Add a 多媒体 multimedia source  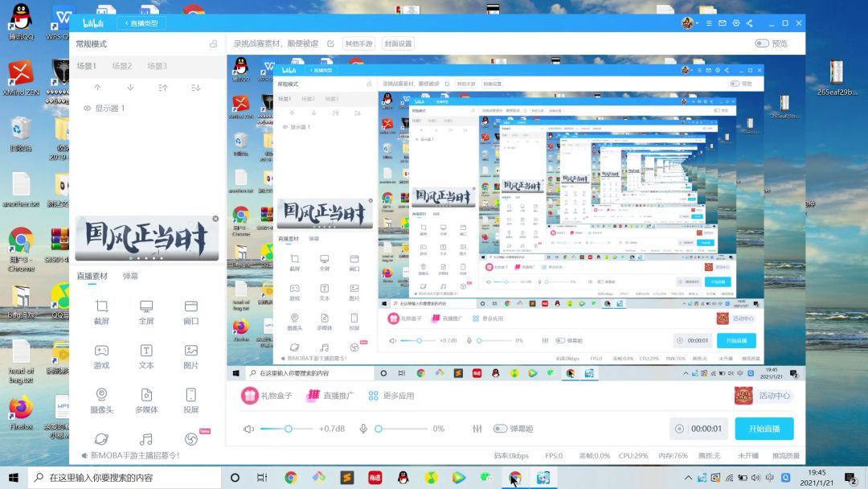click(146, 401)
